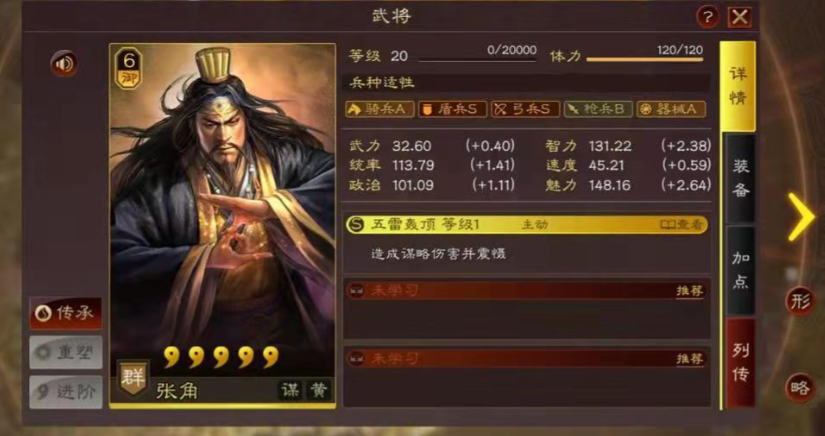Viewport: 825px width, 436px height.
Task: Select the 弓兵S archer aptitude badge
Action: tap(525, 109)
